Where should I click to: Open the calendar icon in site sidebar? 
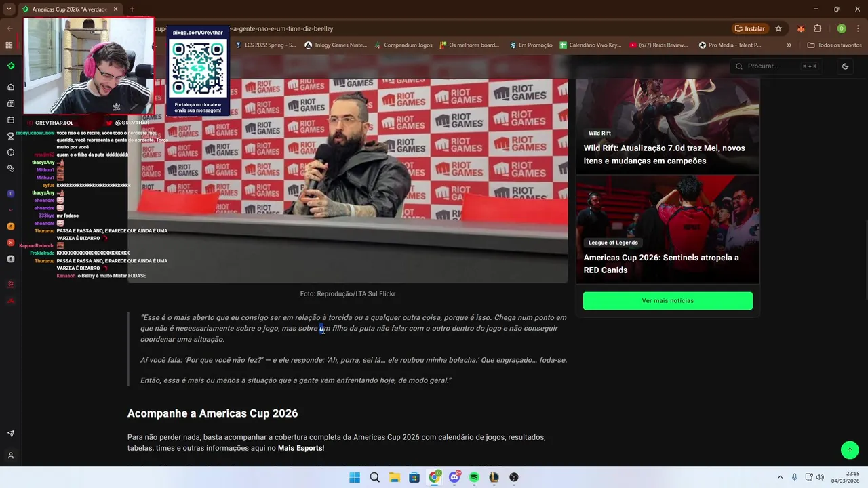(x=11, y=120)
